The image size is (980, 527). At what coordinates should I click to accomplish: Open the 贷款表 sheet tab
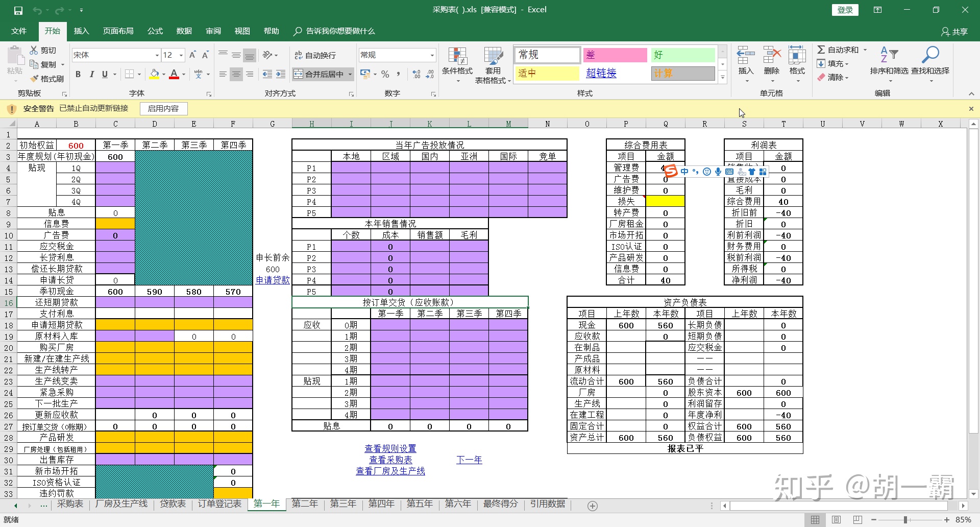coord(173,504)
